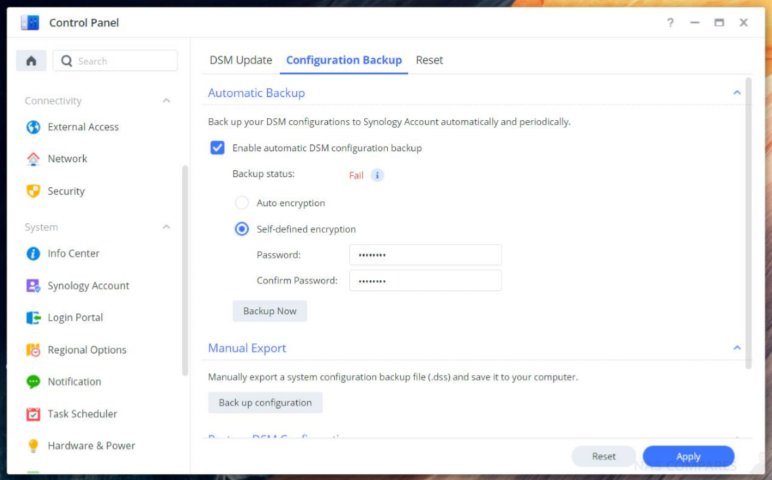This screenshot has width=772, height=480.
Task: Open Network house icon
Action: point(33,159)
